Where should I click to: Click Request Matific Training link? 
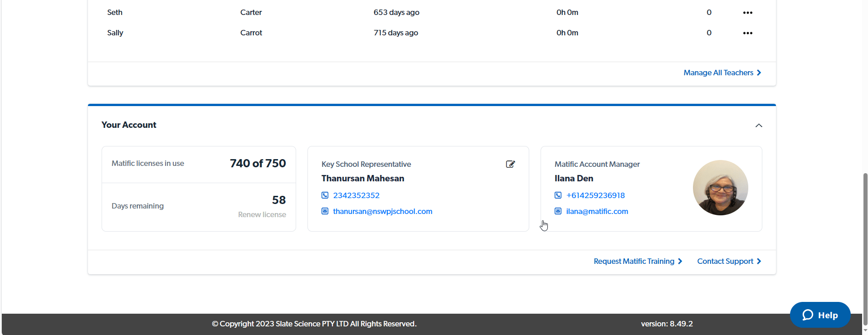point(634,262)
